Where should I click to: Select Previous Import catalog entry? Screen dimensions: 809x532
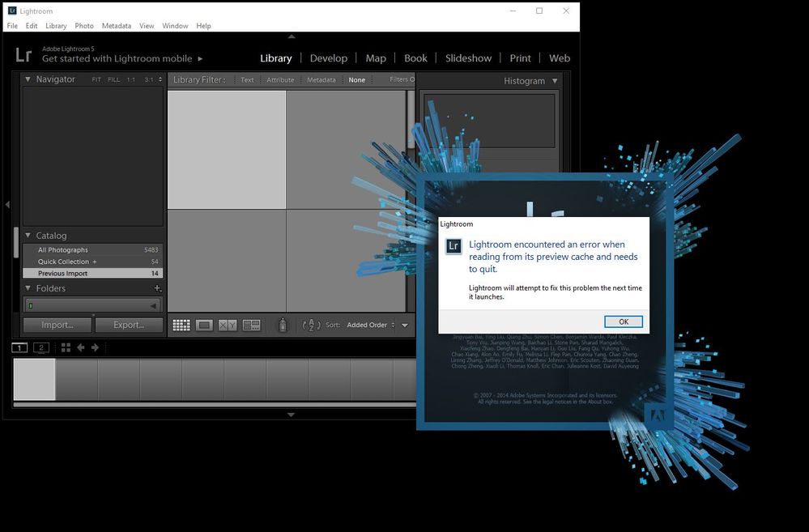pos(93,274)
